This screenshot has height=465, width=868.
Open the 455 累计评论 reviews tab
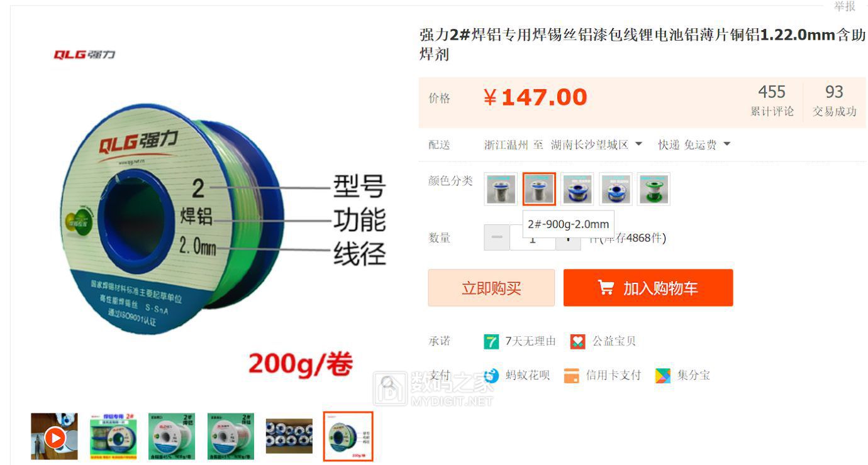[x=772, y=101]
